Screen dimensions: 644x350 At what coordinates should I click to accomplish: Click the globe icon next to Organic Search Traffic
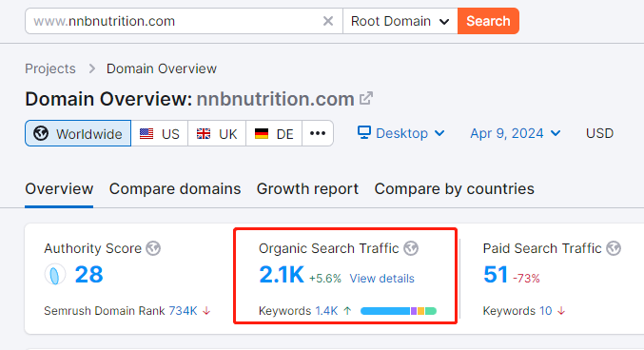pos(411,248)
